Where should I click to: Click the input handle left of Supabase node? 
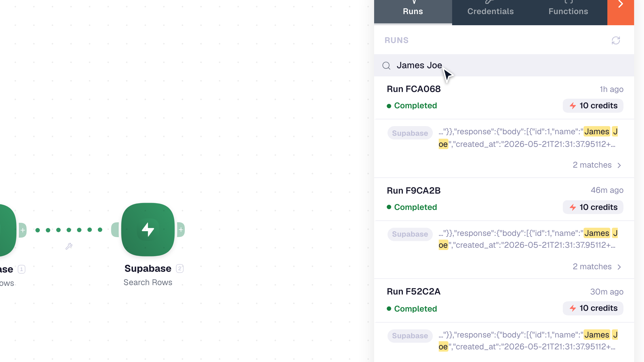point(115,229)
